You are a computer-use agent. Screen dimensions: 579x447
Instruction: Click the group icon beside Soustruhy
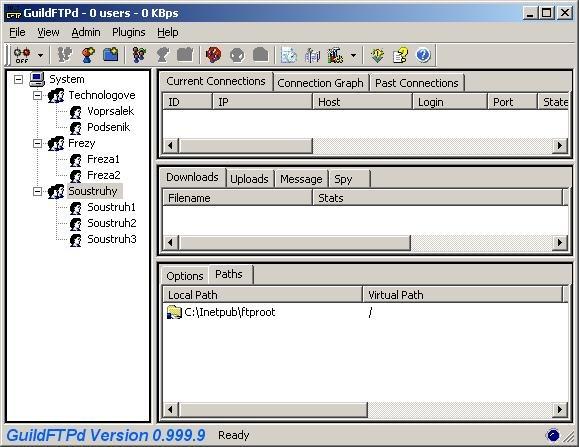pos(56,192)
